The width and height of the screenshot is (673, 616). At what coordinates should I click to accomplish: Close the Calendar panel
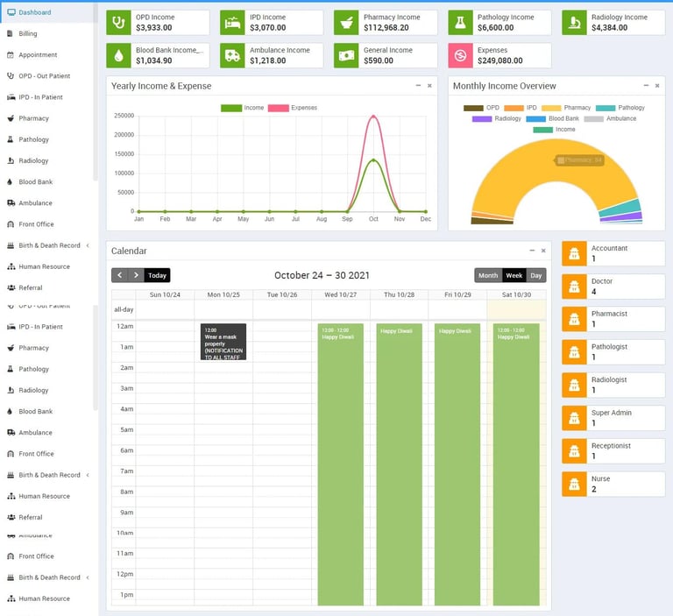click(543, 251)
